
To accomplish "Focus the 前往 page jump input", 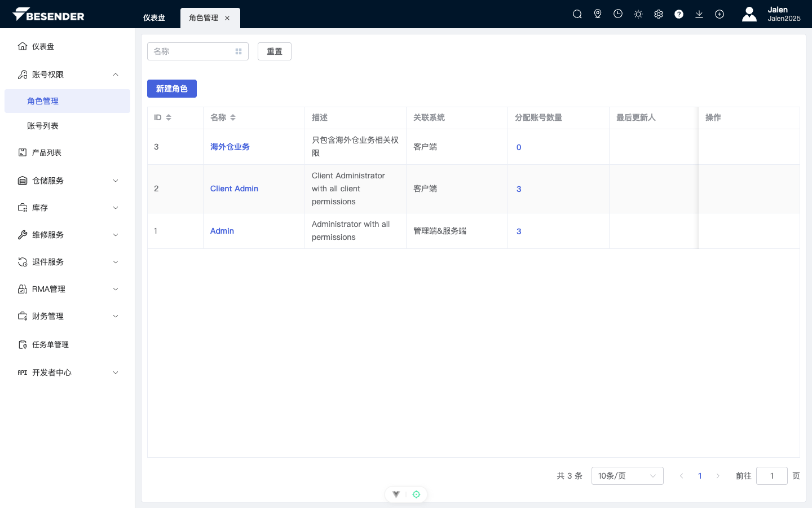I will pyautogui.click(x=772, y=476).
